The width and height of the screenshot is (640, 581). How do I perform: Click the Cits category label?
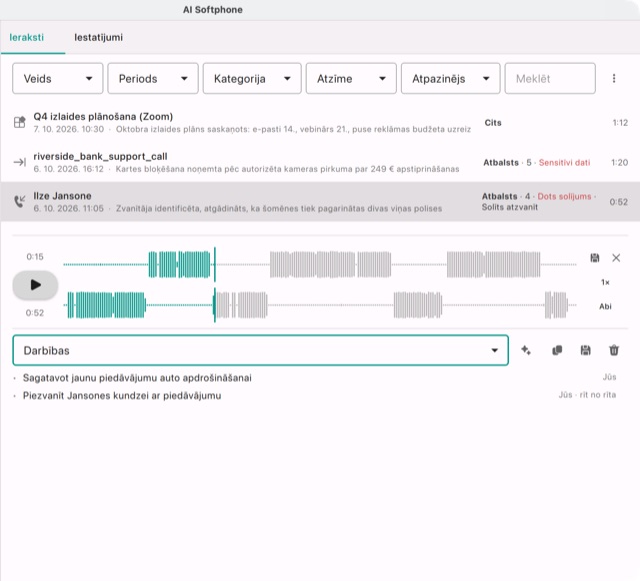coord(493,122)
